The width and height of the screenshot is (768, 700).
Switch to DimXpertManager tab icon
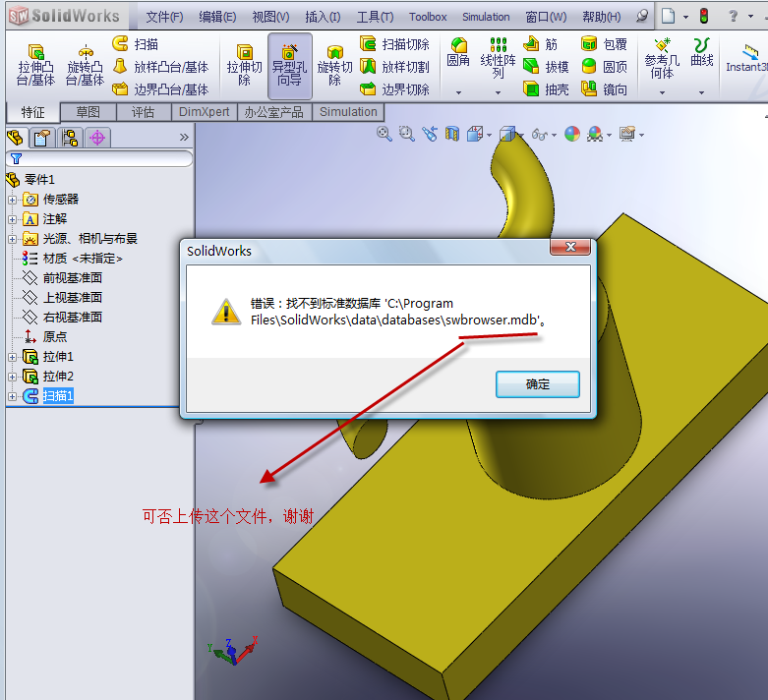coord(97,138)
